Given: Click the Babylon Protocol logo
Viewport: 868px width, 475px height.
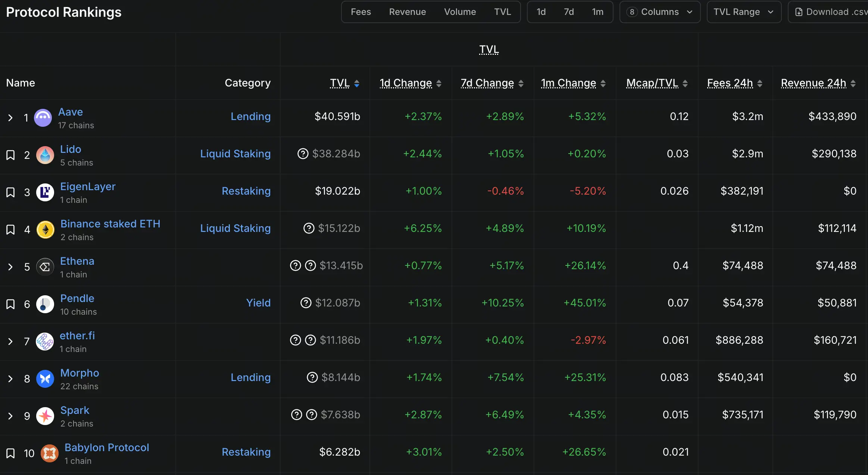Looking at the screenshot, I should [50, 453].
